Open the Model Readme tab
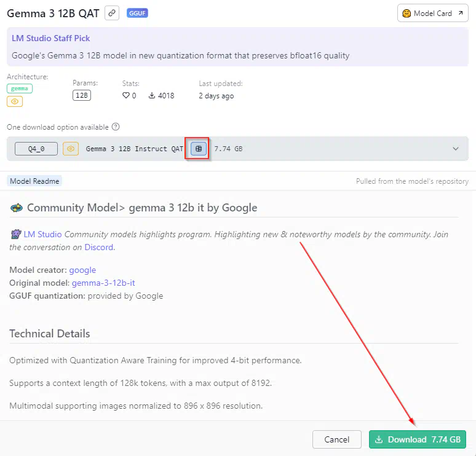The width and height of the screenshot is (476, 456). click(x=34, y=181)
